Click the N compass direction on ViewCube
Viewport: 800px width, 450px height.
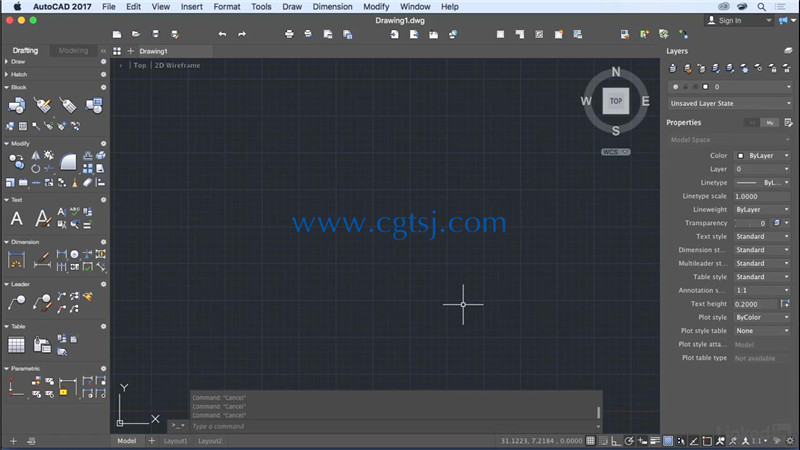(x=616, y=72)
